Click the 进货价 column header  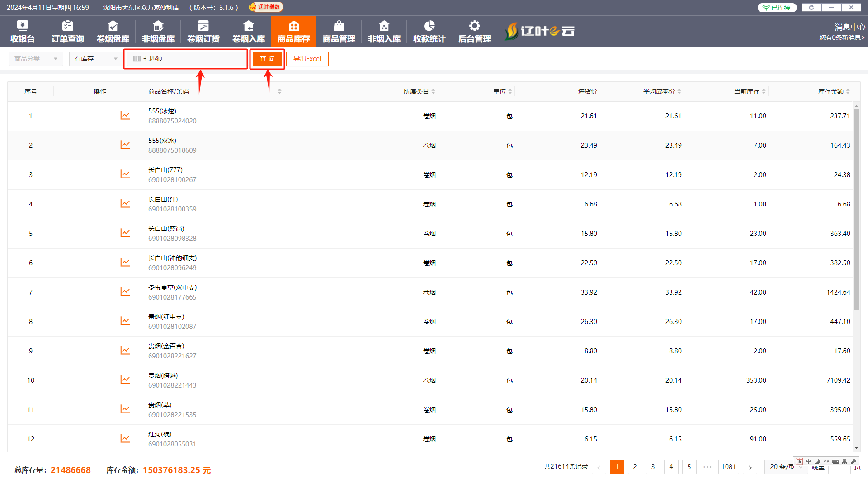point(587,91)
